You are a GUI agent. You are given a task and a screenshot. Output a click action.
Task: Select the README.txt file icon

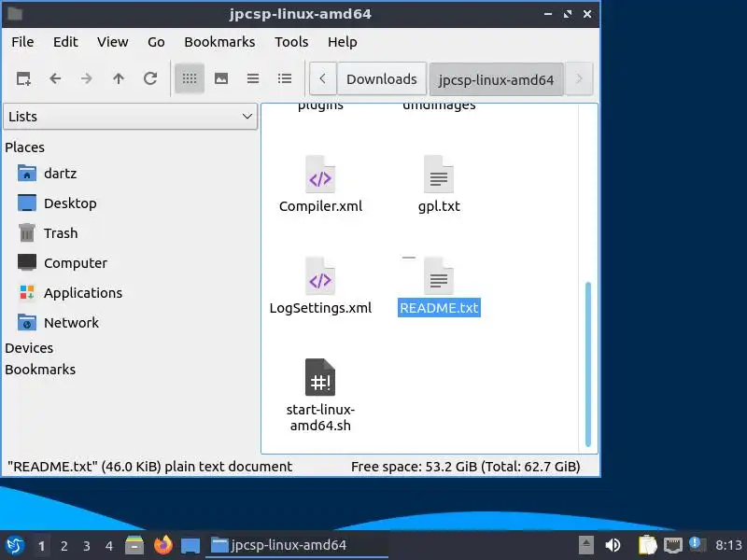pos(438,276)
